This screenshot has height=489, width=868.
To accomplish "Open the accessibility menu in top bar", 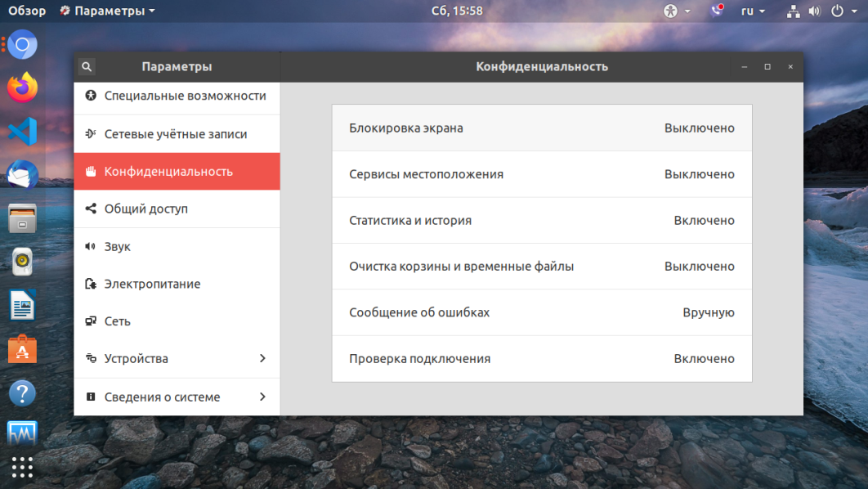I will click(x=677, y=11).
